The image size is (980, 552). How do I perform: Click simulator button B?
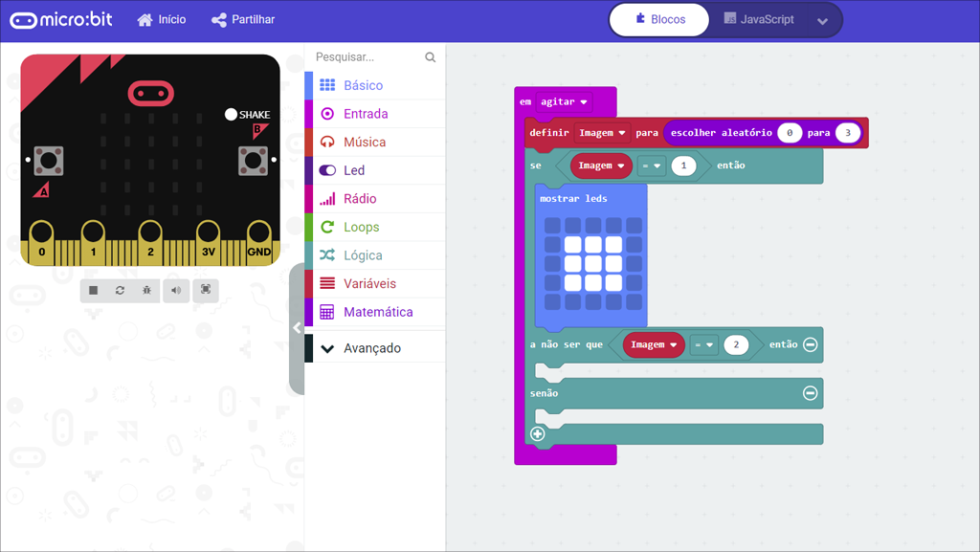tap(253, 161)
